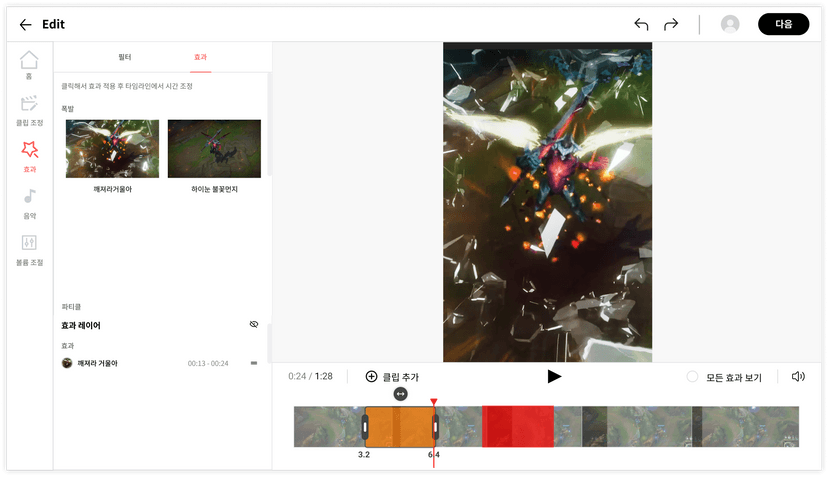Grab the left trim handle of orange clip
828x477 pixels.
[365, 427]
